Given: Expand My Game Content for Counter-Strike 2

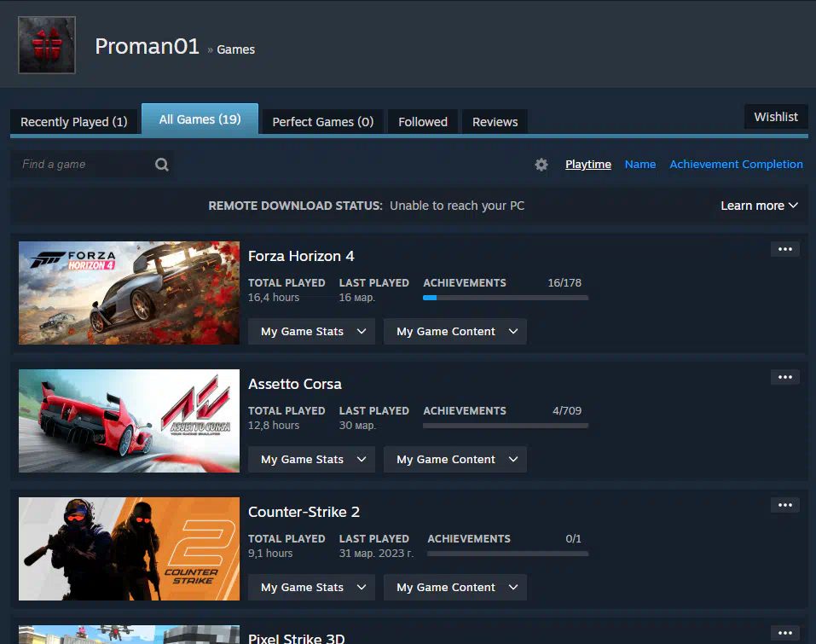Looking at the screenshot, I should pyautogui.click(x=454, y=587).
